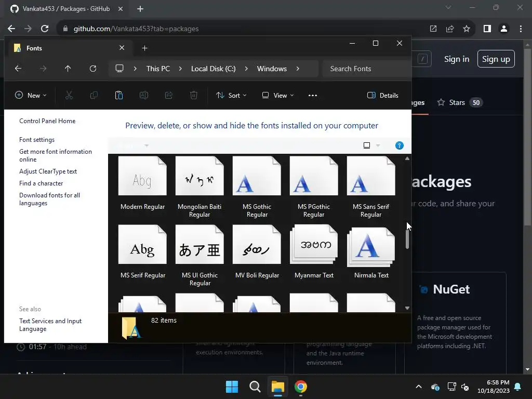Open Chrome side panel

coord(487,29)
